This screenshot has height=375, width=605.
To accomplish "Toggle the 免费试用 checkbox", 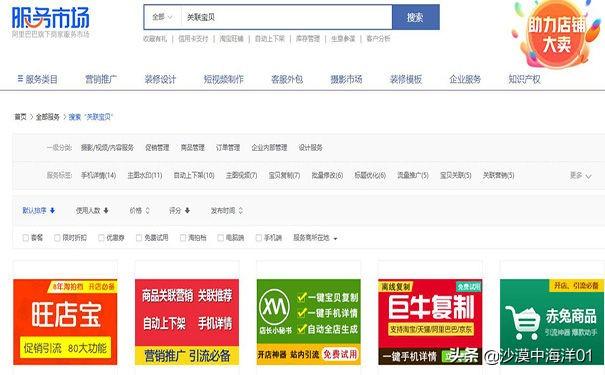I will coord(139,238).
